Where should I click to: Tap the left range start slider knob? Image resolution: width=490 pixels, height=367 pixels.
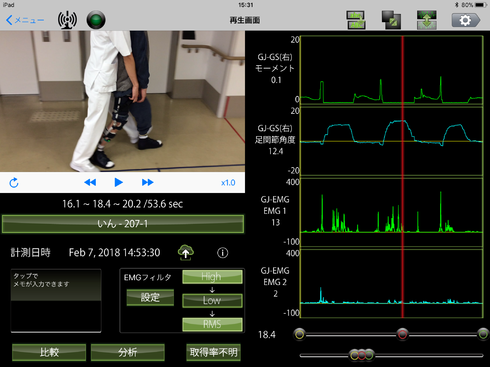(x=299, y=334)
